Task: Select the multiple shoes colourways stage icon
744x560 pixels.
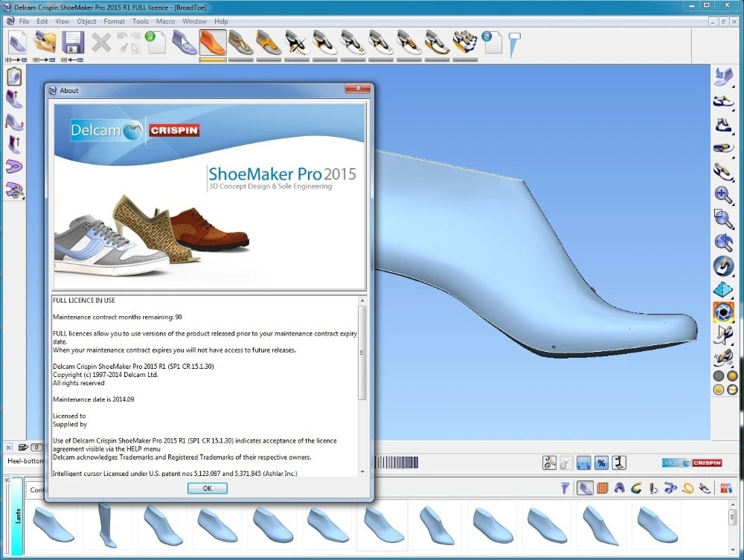Action: tap(465, 42)
